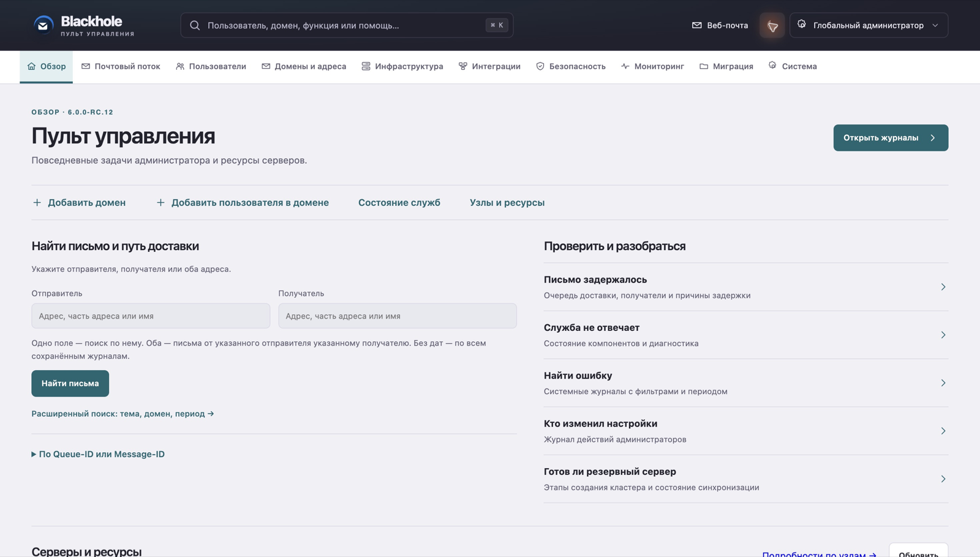
Task: Open Миграция tab
Action: pyautogui.click(x=726, y=66)
